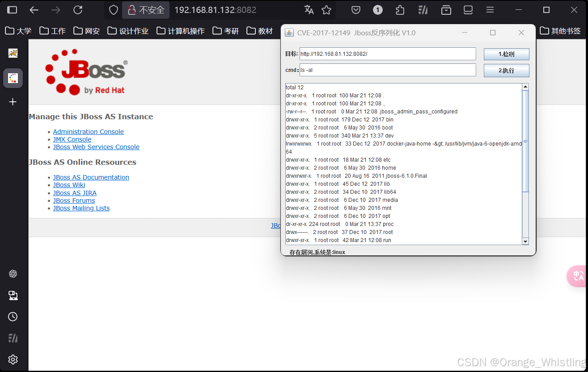
Task: Click the output scrollbar up arrow
Action: (525, 87)
